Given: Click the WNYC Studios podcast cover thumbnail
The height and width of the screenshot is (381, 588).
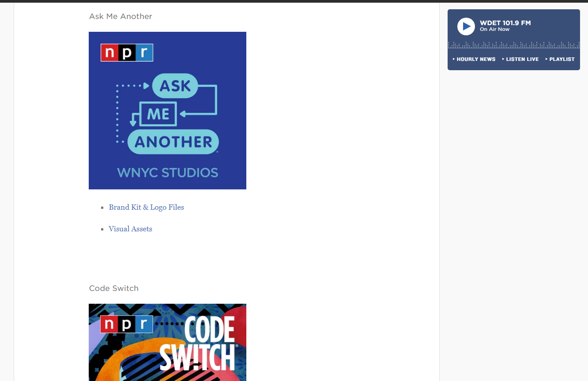Looking at the screenshot, I should click(167, 110).
